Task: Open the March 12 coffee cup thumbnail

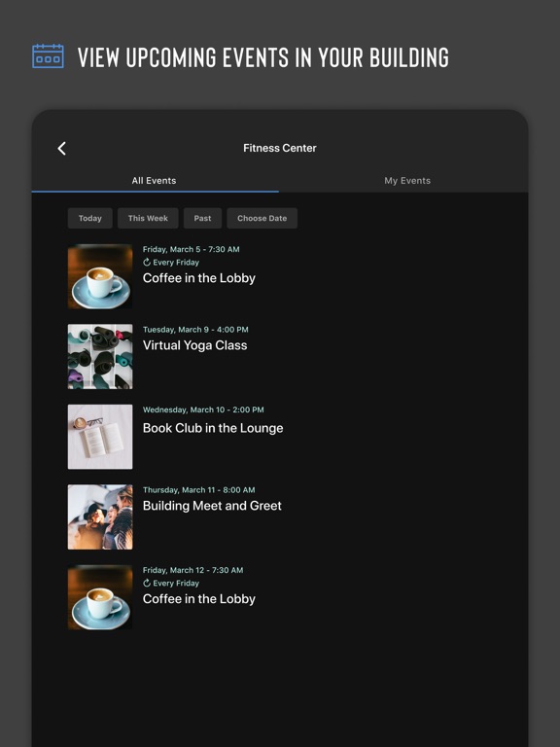Action: (x=100, y=597)
